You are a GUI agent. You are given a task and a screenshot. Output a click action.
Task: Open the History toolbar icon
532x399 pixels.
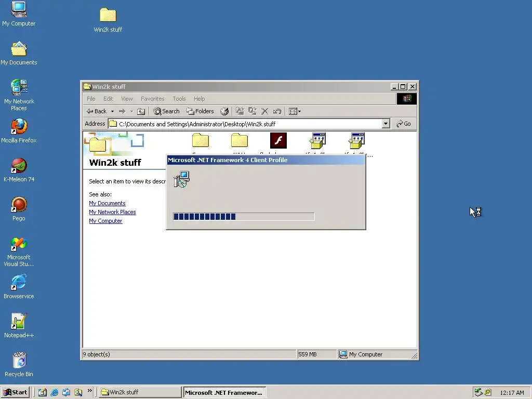[224, 111]
